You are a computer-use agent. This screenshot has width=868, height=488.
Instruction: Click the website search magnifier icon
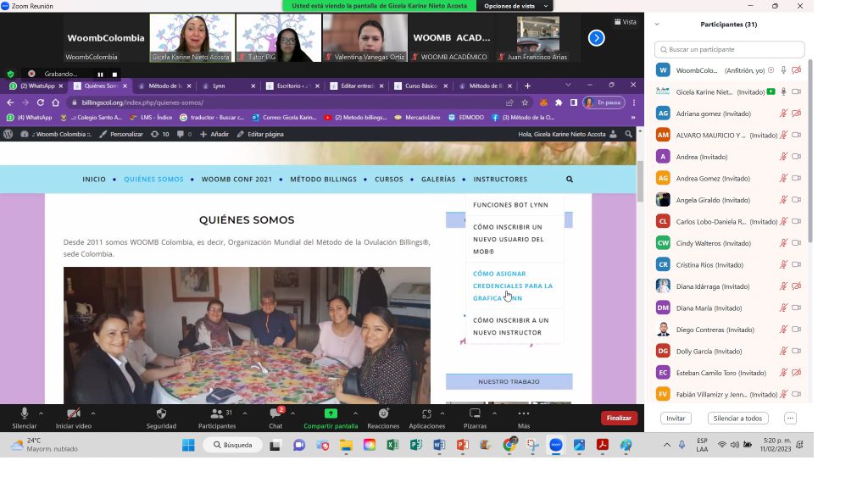(569, 180)
